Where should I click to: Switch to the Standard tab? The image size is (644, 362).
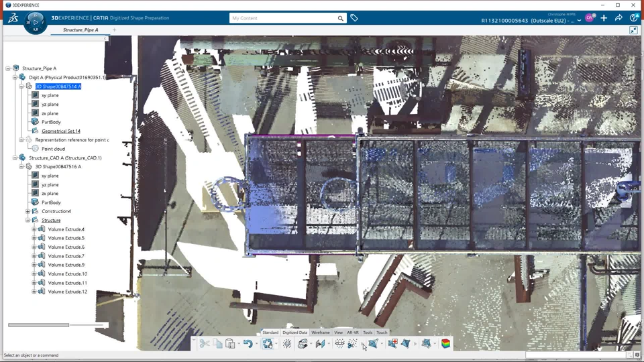pos(270,333)
